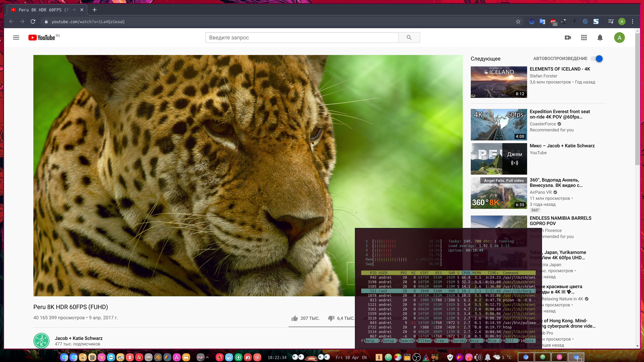Open Expedition Everest front seat video title
Image resolution: width=644 pixels, height=362 pixels.
coord(560,114)
